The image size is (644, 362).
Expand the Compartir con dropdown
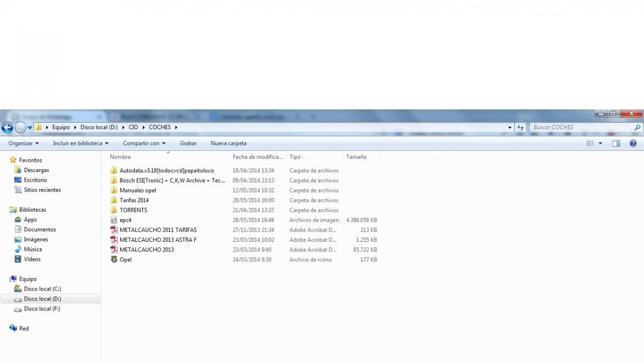pos(144,143)
